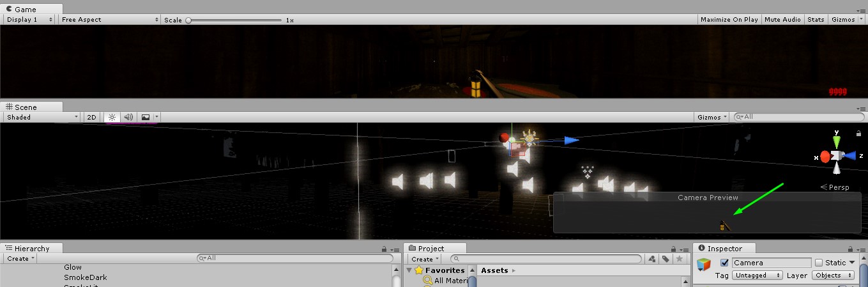Enable Static checkbox in Inspector
The width and height of the screenshot is (868, 287).
pyautogui.click(x=819, y=263)
